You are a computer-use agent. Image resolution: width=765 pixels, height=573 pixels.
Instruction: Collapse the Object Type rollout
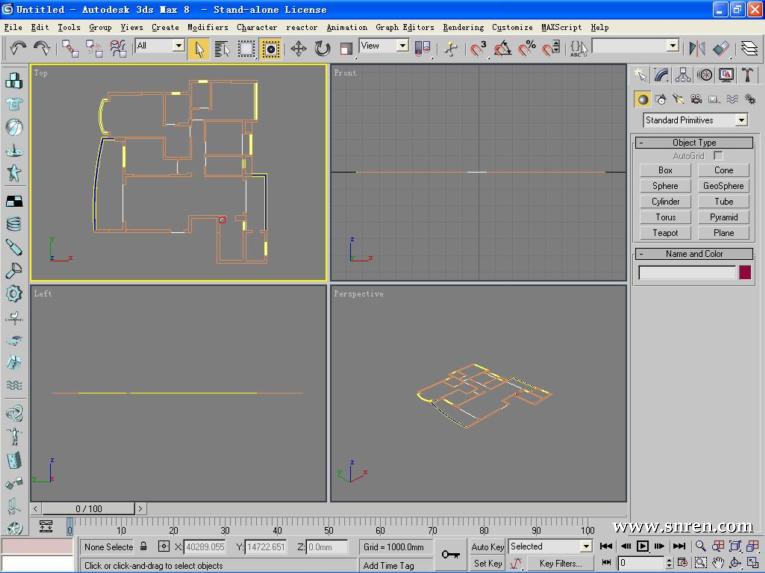click(695, 143)
